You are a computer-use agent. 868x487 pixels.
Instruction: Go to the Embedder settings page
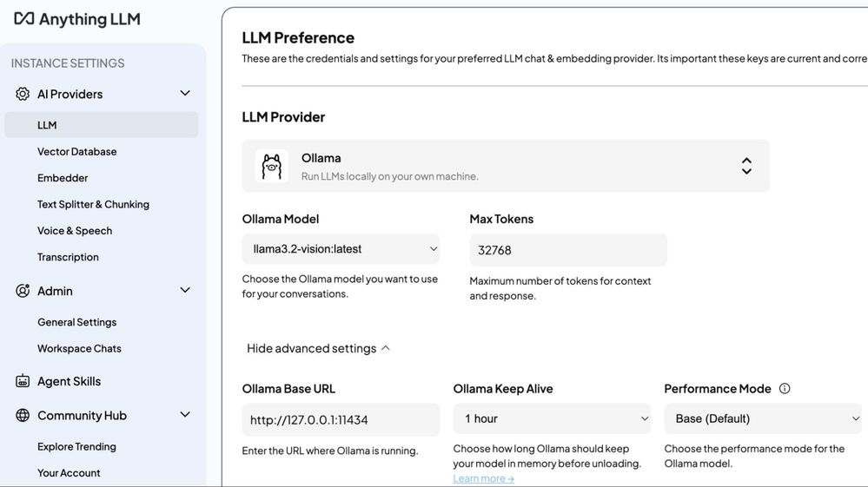[x=63, y=178]
